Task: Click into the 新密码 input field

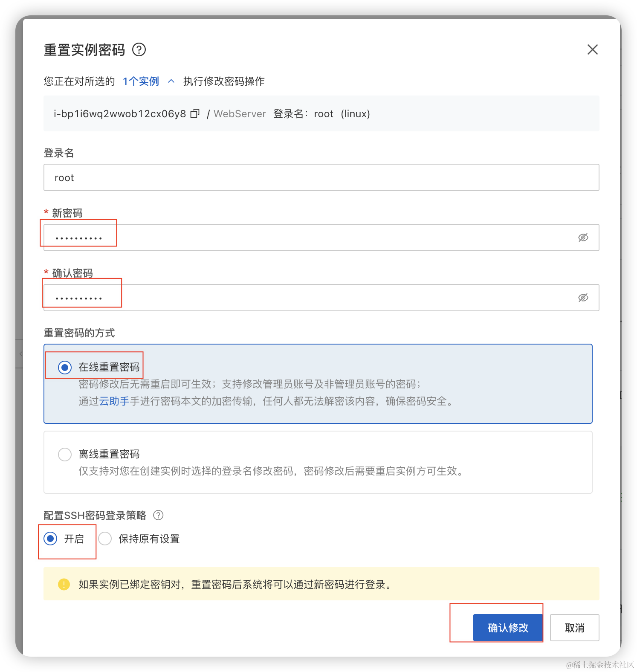Action: [x=311, y=238]
